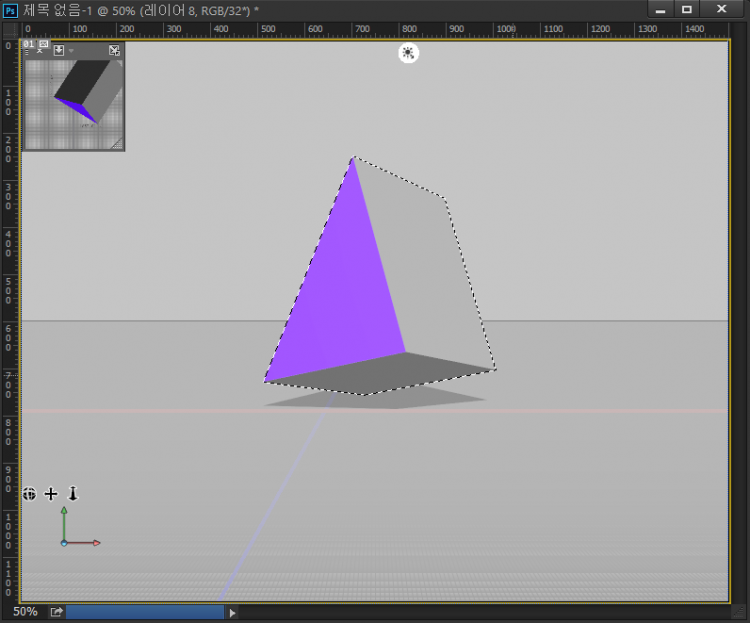Click the green Y axis arrow
This screenshot has height=623, width=750.
point(64,512)
